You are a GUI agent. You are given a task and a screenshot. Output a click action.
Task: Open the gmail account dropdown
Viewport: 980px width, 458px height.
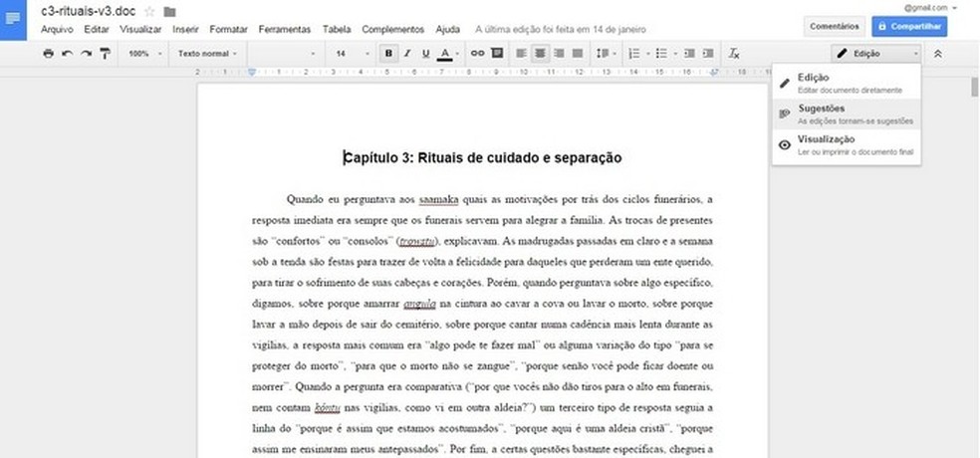tap(930, 8)
